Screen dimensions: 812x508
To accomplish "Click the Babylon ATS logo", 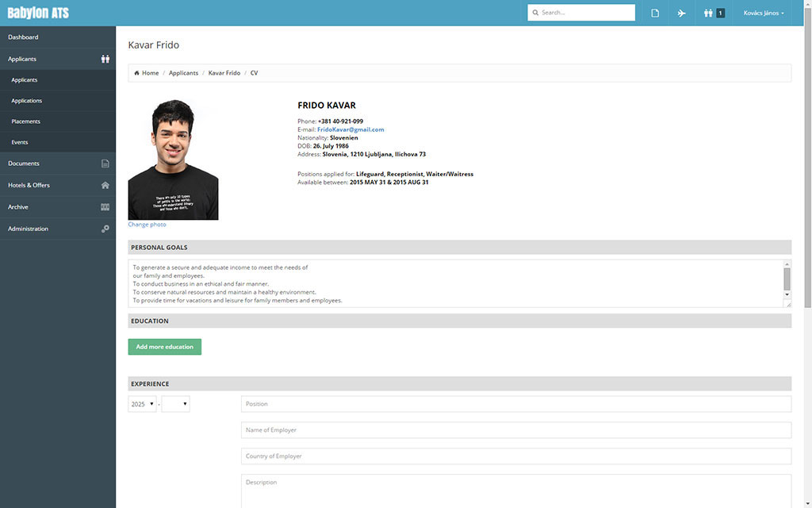I will tap(38, 13).
